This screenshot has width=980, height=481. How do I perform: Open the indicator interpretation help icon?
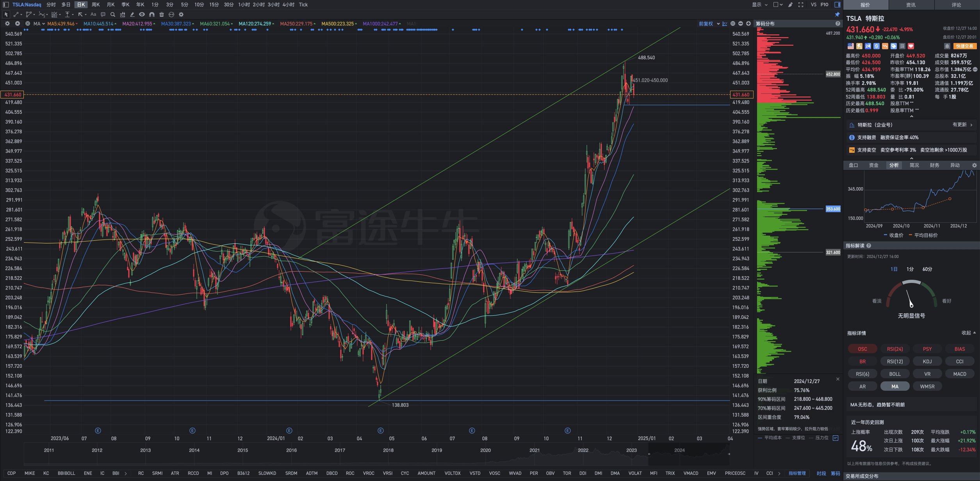click(x=869, y=246)
